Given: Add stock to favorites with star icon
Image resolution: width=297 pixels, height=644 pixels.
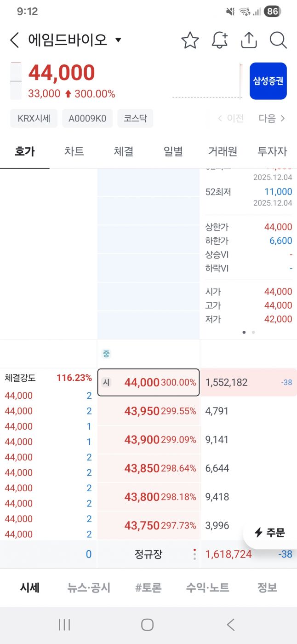Looking at the screenshot, I should 190,40.
